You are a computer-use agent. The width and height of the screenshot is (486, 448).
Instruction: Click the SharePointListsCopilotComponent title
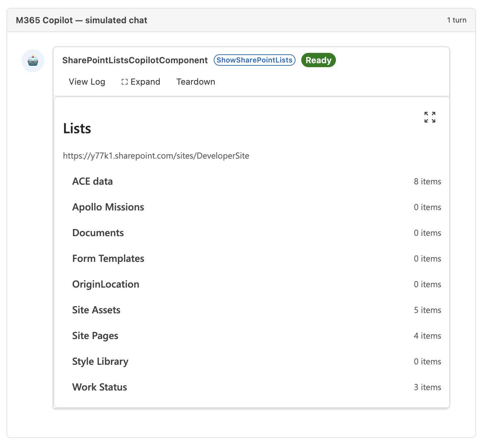[x=135, y=60]
